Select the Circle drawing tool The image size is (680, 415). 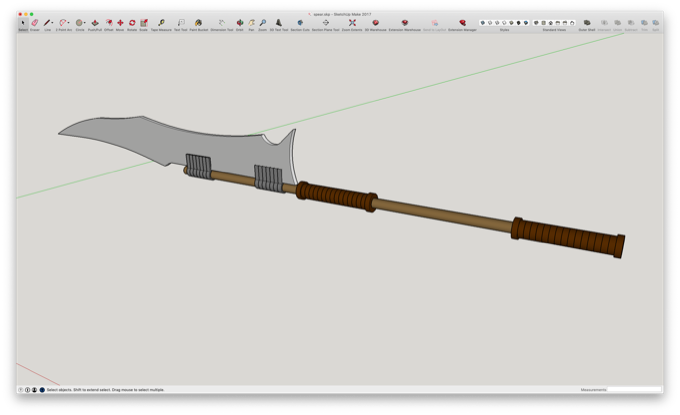(x=79, y=23)
